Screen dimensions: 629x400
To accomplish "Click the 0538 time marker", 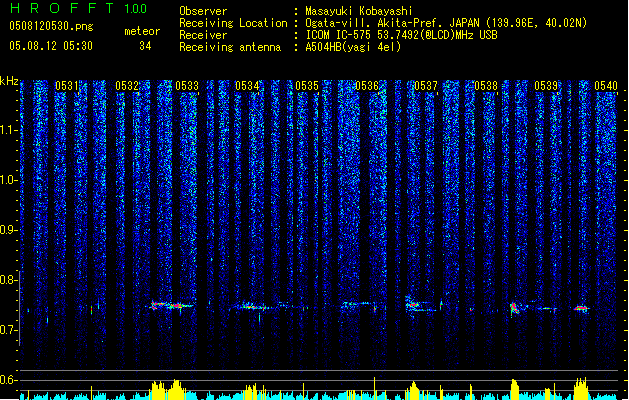I will pos(486,86).
